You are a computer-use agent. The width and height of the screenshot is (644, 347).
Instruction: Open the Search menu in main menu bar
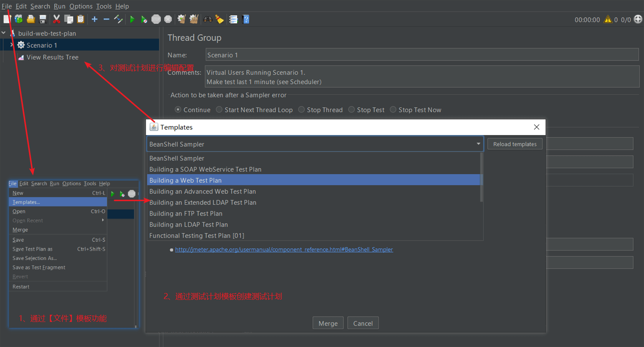[40, 6]
